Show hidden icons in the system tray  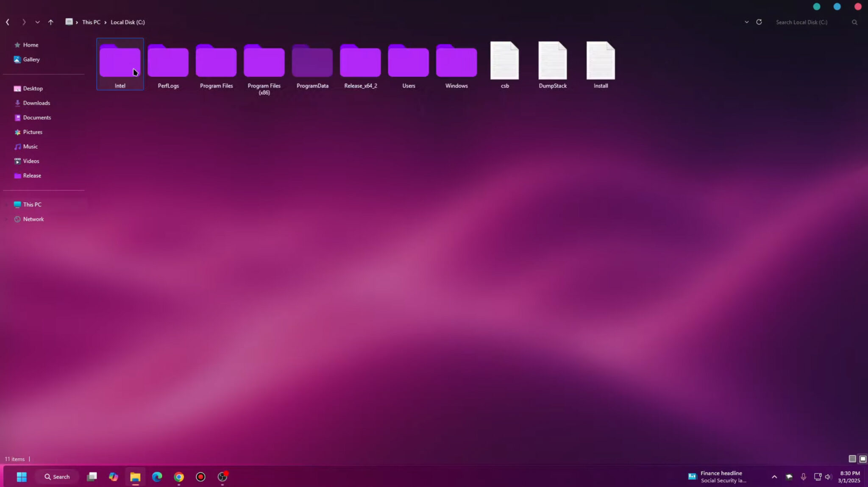[x=774, y=476]
